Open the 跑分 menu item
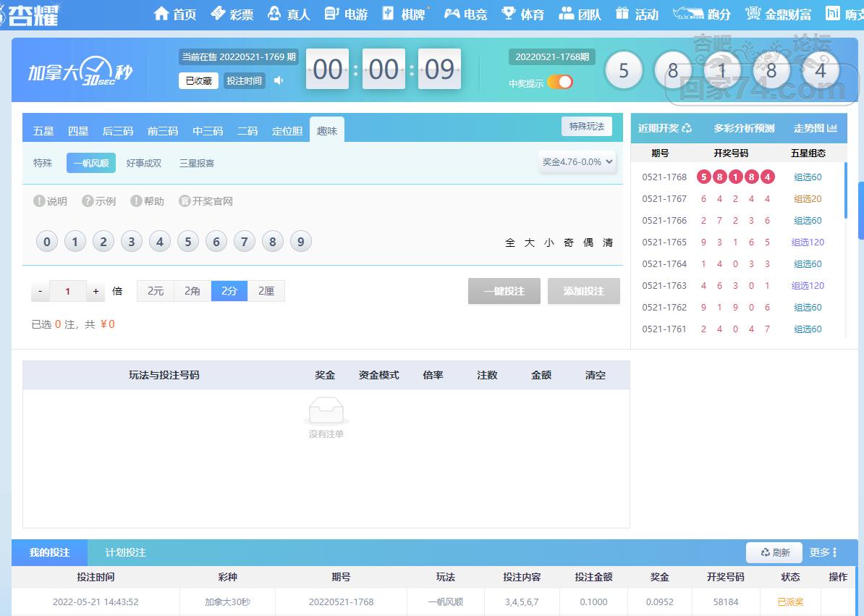This screenshot has width=864, height=616. (702, 14)
